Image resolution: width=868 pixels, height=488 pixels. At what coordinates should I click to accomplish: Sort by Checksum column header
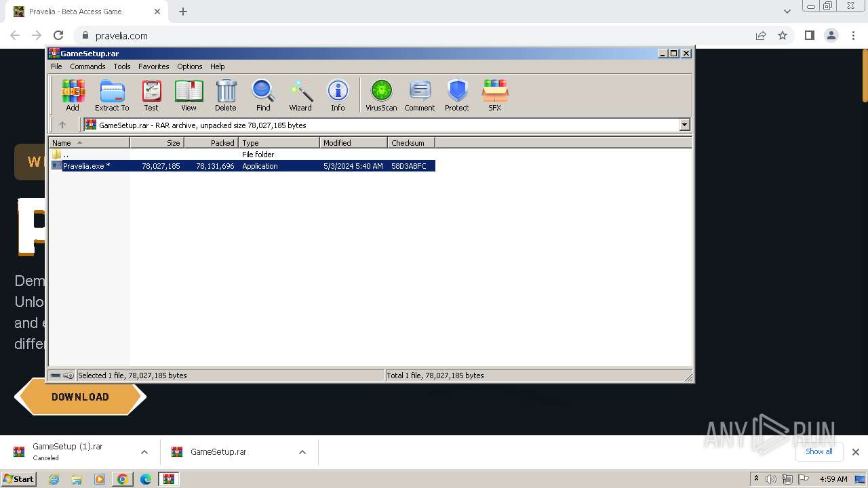pos(411,142)
